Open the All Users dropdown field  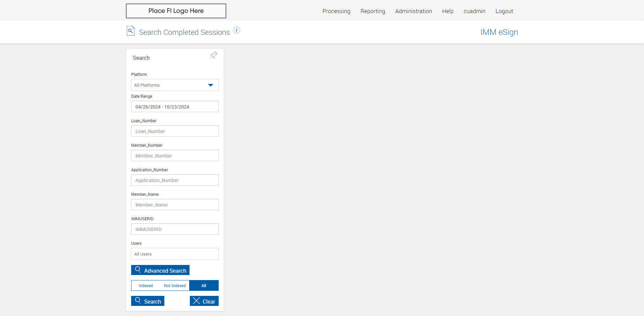175,254
